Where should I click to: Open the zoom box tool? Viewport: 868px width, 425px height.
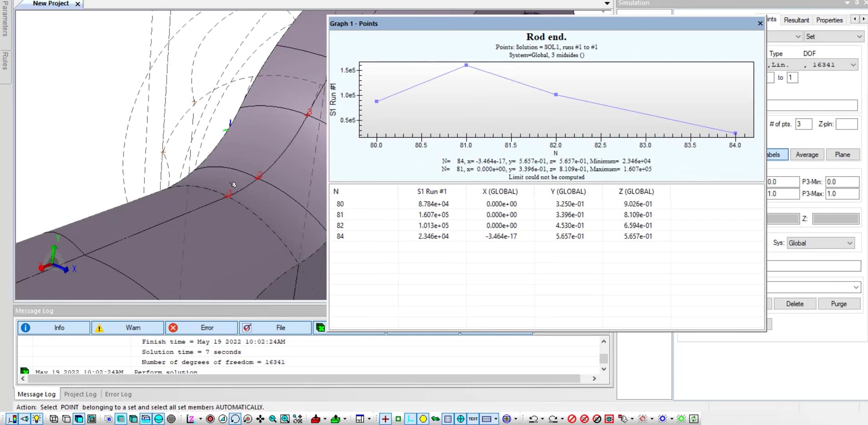click(x=285, y=419)
